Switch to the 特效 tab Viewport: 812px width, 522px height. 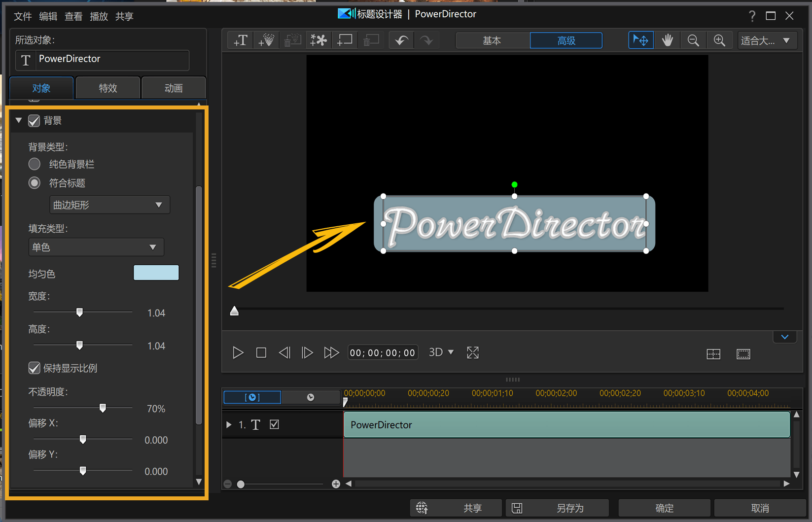[x=108, y=88]
